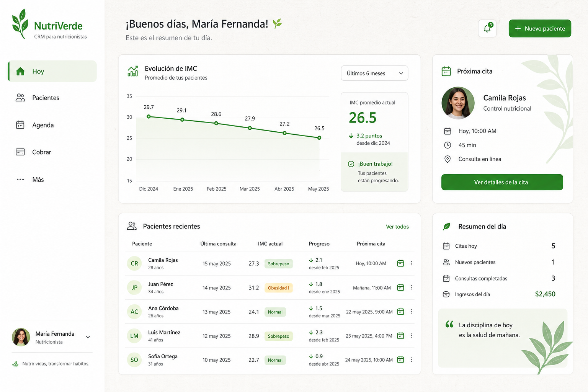Screen dimensions: 588x392
Task: Click the Citas hoy row
Action: (x=499, y=246)
